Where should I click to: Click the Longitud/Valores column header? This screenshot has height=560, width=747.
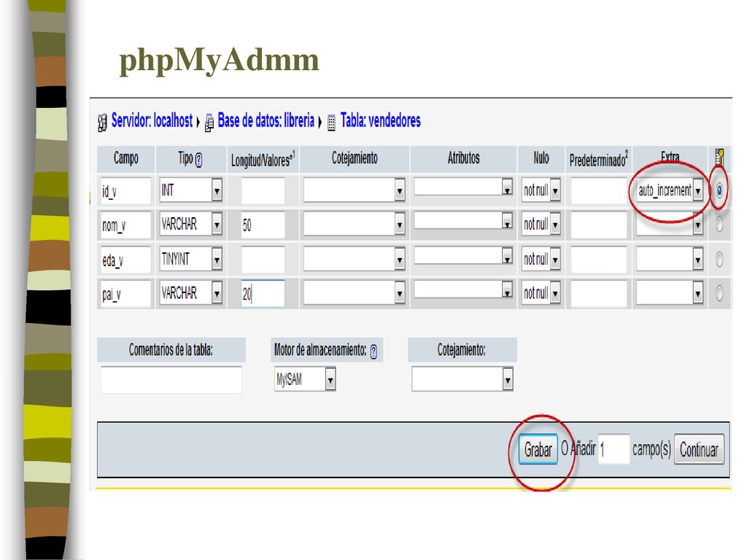coord(263,160)
